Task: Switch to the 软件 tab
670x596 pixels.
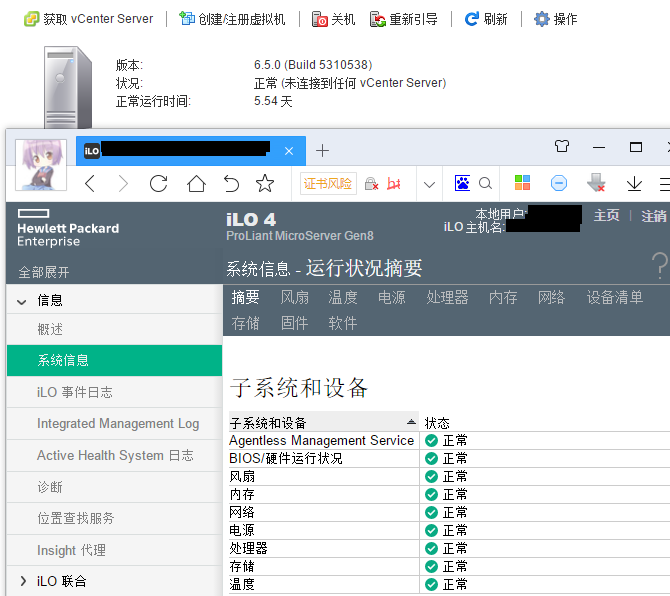Action: (x=343, y=323)
